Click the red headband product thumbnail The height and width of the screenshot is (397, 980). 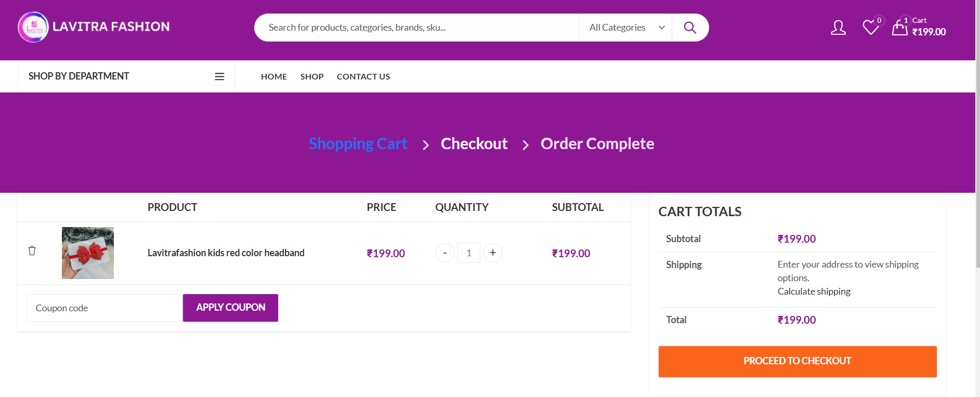tap(88, 253)
